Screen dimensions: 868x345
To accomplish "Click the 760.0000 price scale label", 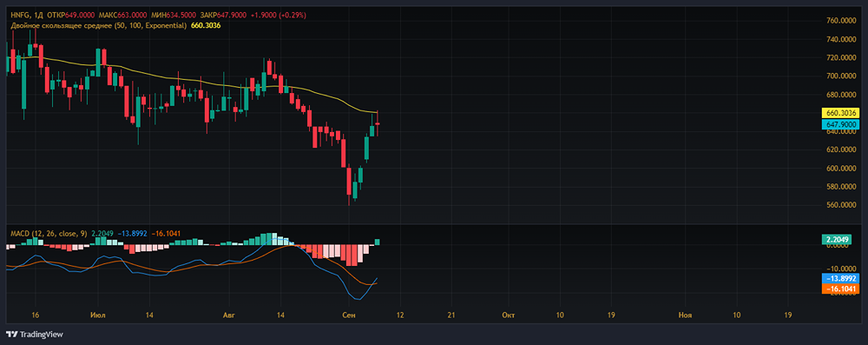I will coord(842,21).
